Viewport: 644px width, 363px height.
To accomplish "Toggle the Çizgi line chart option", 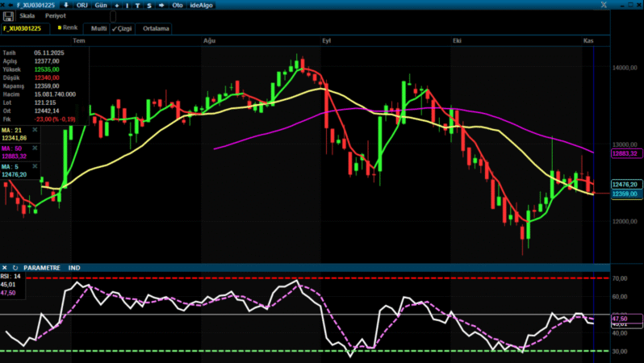I will point(122,28).
